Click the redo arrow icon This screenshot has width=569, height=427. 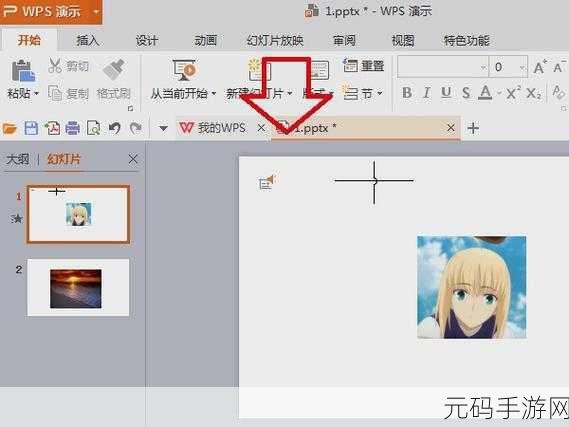pos(136,128)
